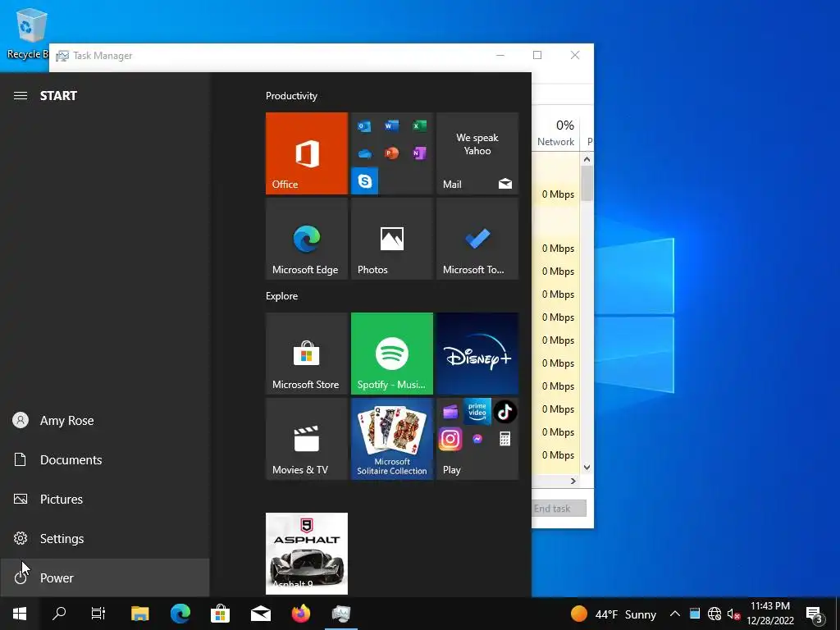Open OneNote in the Office apps folder
Viewport: 840px width, 630px height.
pyautogui.click(x=419, y=153)
